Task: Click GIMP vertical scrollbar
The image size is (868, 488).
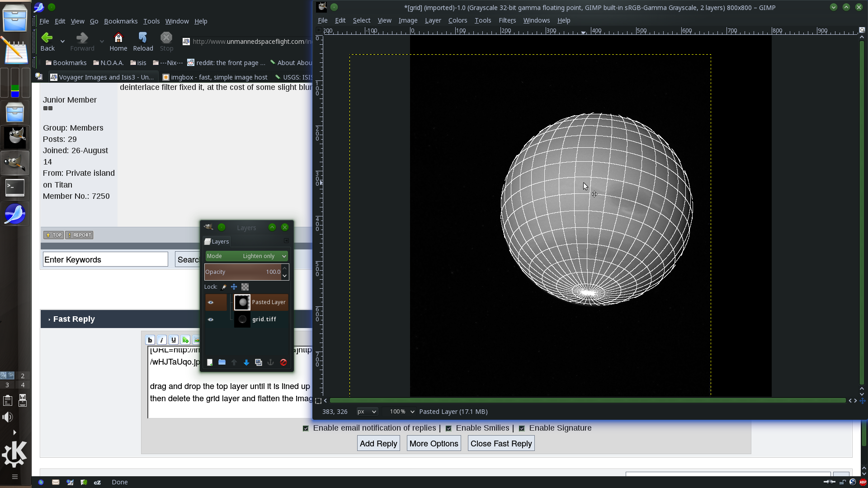Action: [862, 212]
